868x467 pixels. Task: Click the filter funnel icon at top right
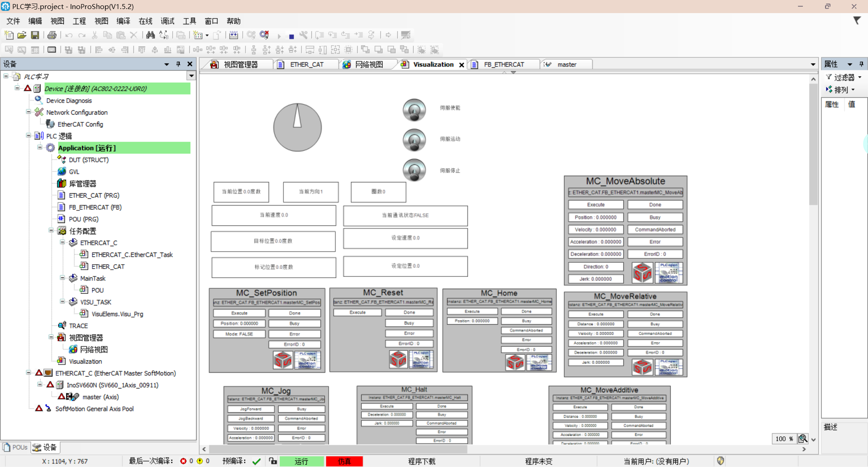(x=857, y=21)
